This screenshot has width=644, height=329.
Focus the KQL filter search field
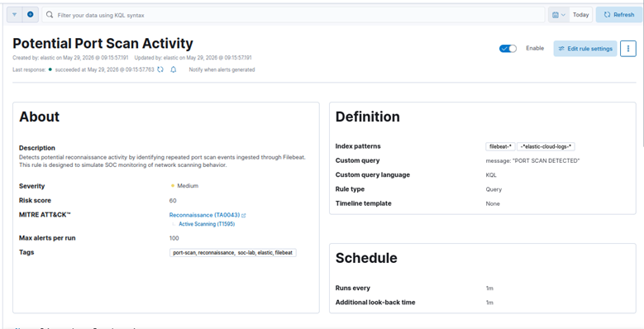(293, 15)
